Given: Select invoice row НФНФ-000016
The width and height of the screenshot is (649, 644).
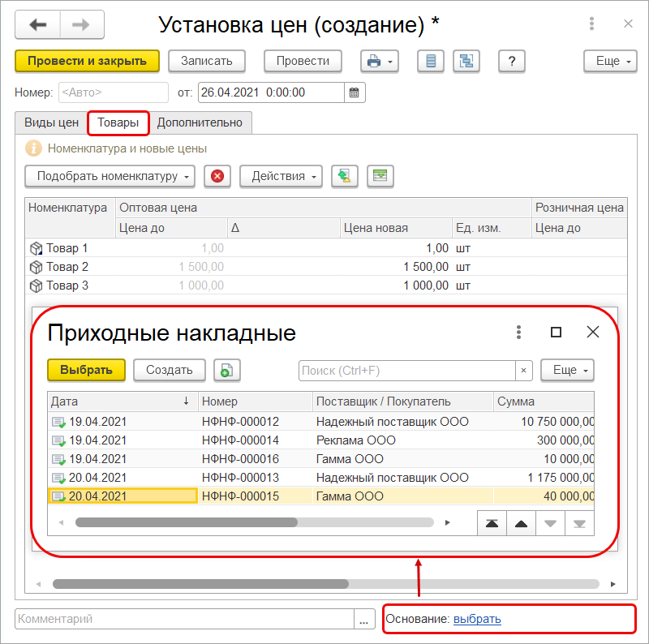Looking at the screenshot, I should tap(320, 459).
